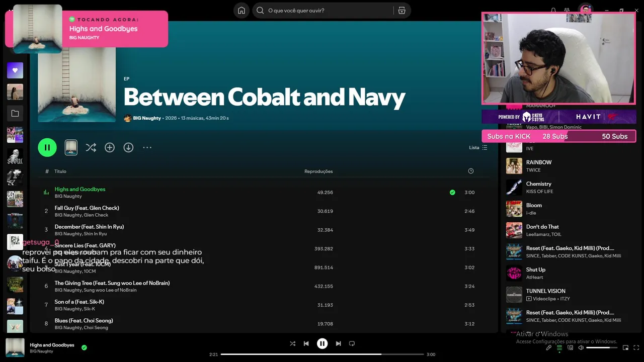Open Sik-K artist link in track 7
The image size is (644, 362).
tap(89, 309)
